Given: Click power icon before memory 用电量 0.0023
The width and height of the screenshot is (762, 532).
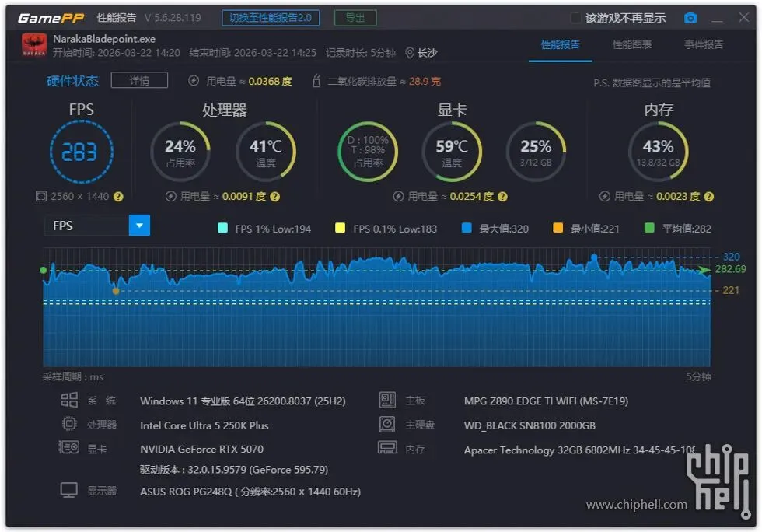Looking at the screenshot, I should tap(605, 197).
